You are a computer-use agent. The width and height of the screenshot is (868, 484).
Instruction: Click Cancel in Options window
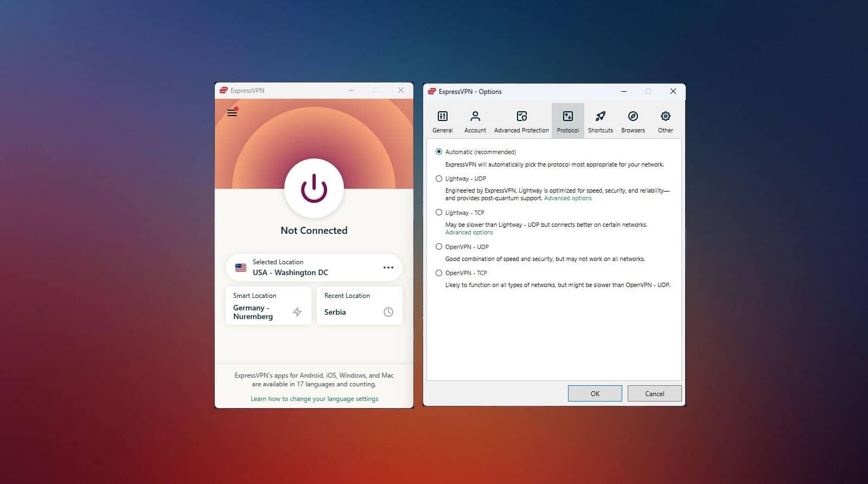(655, 393)
